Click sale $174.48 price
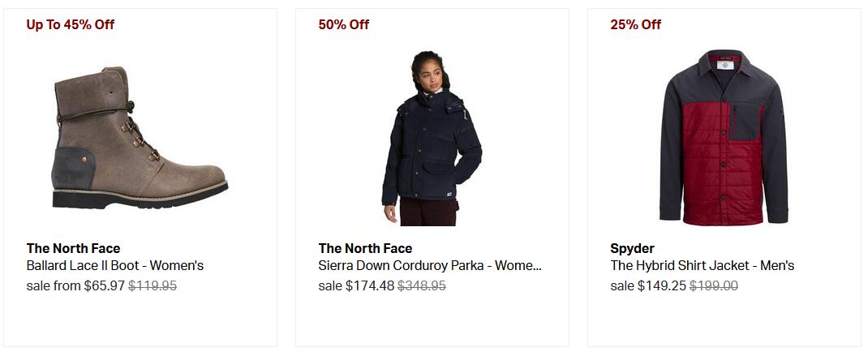Image resolution: width=868 pixels, height=356 pixels. coord(356,285)
